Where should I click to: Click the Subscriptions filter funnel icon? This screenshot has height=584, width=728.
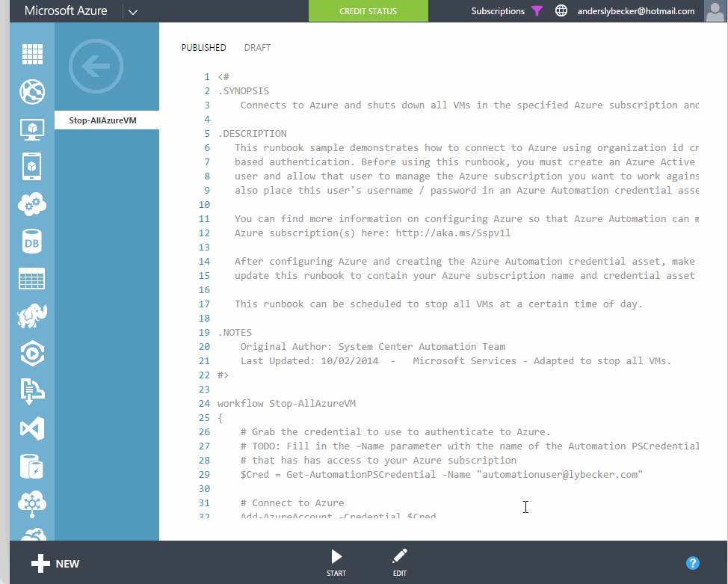pos(537,10)
